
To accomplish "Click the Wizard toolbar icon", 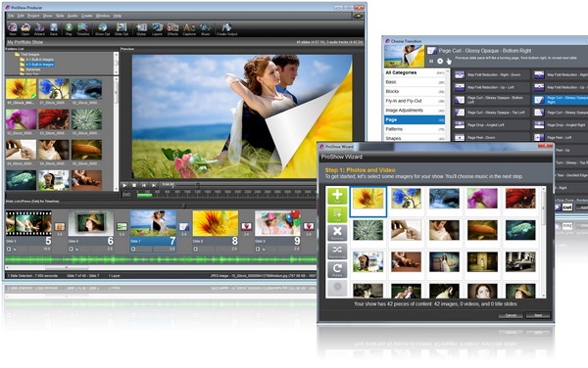I will tap(39, 29).
